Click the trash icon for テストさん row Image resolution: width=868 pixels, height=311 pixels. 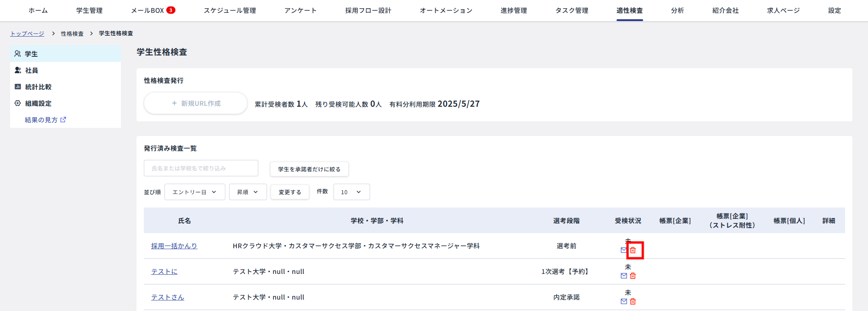coord(633,301)
